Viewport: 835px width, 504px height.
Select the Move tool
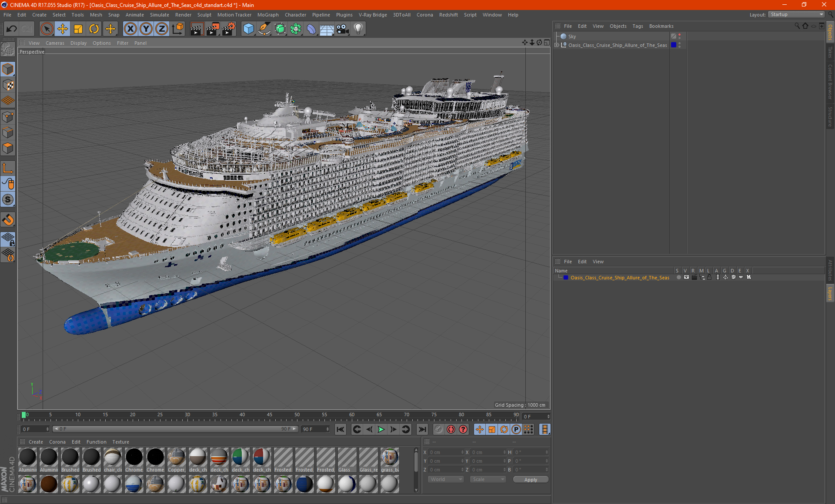(x=63, y=29)
